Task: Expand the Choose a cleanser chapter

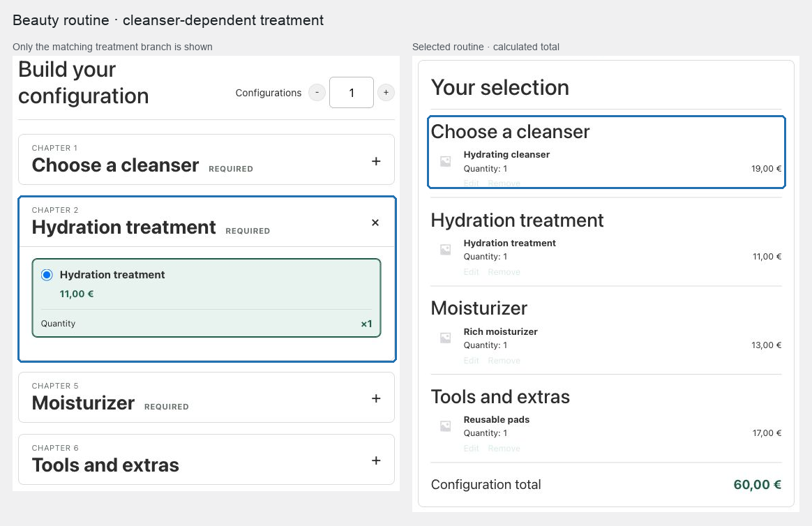Action: pos(376,161)
